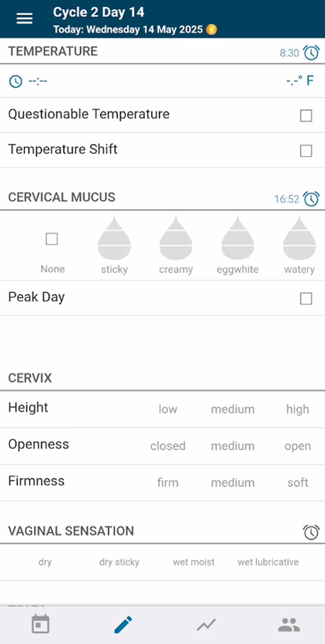Screen dimensions: 325x644
Task: Select closed for cervix Openness
Action: pos(167,446)
